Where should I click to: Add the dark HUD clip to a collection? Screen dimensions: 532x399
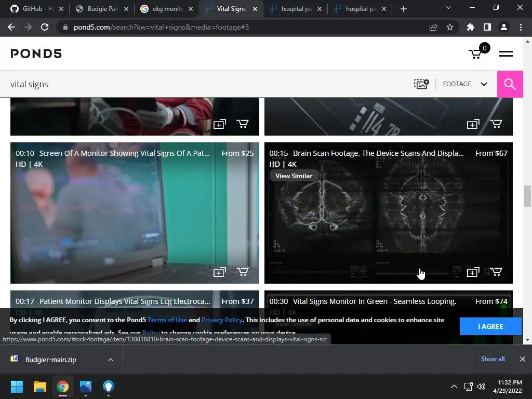coord(473,124)
